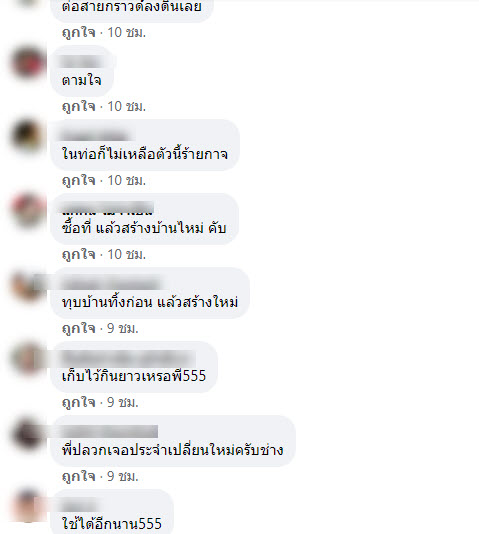
Task: Open timestamp of 'ในท่อก็ไม่เหลือ' comment
Action: 127,180
